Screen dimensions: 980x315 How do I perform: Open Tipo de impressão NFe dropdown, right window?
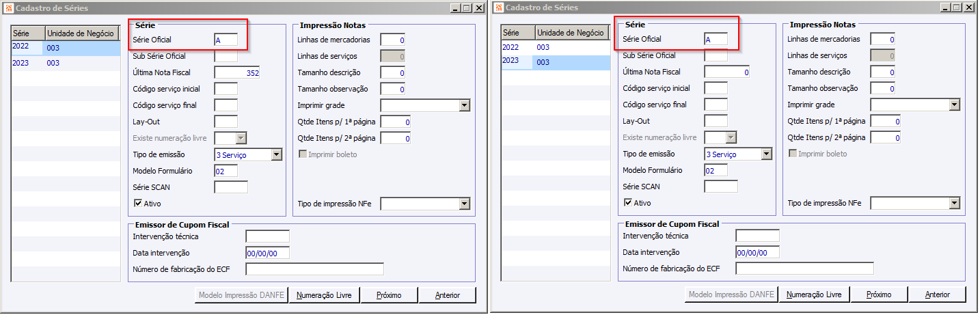tap(954, 203)
